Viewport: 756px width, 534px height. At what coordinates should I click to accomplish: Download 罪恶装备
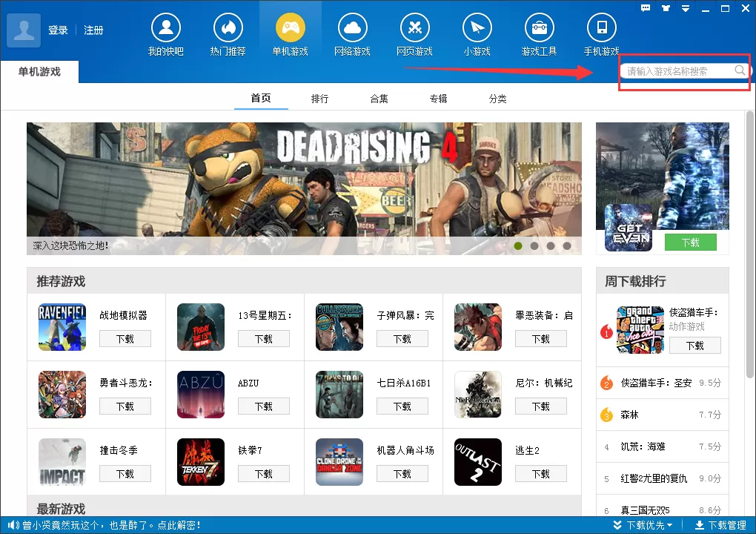(541, 339)
